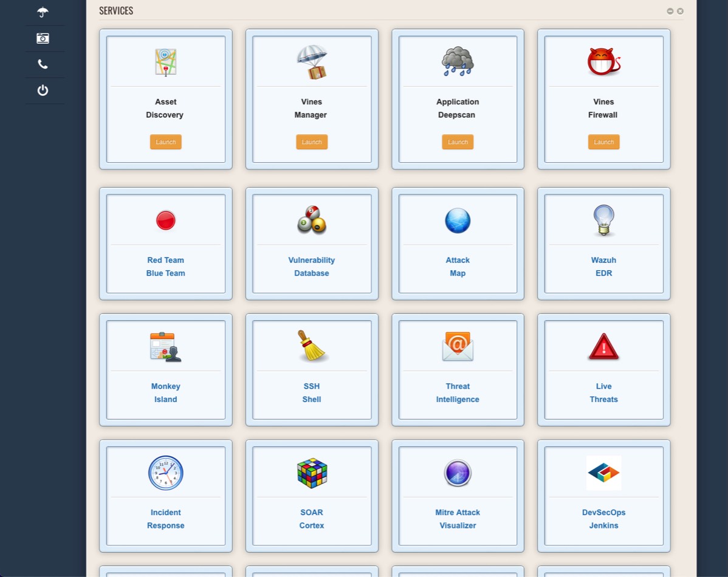Viewport: 728px width, 577px height.
Task: Click the Asset Discovery map icon
Action: pyautogui.click(x=166, y=62)
